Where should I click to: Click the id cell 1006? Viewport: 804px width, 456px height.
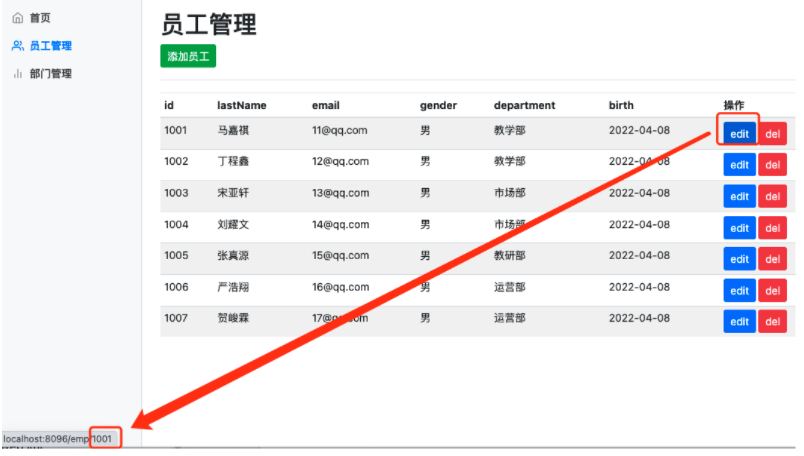click(176, 287)
